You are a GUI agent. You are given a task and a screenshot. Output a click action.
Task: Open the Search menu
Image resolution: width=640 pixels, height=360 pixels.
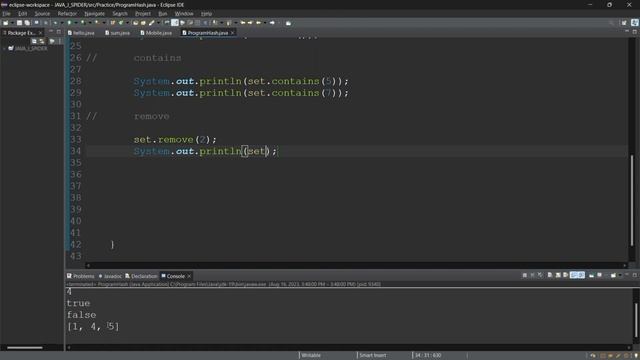(x=120, y=13)
